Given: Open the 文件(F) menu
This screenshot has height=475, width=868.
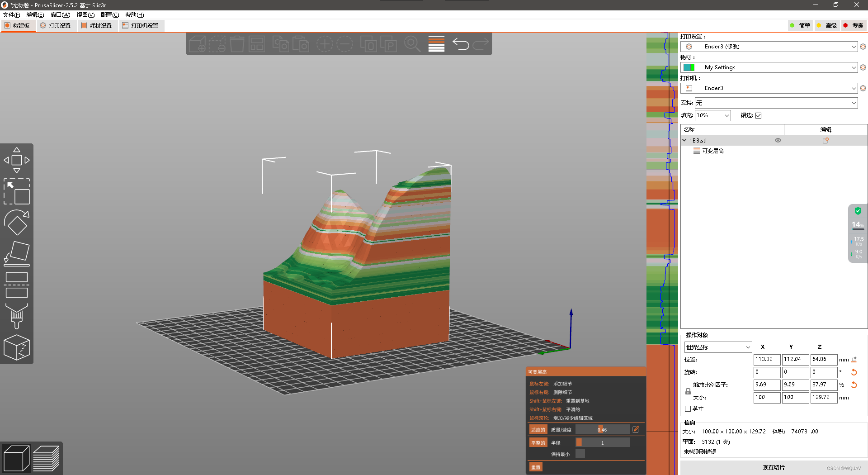Looking at the screenshot, I should 12,15.
